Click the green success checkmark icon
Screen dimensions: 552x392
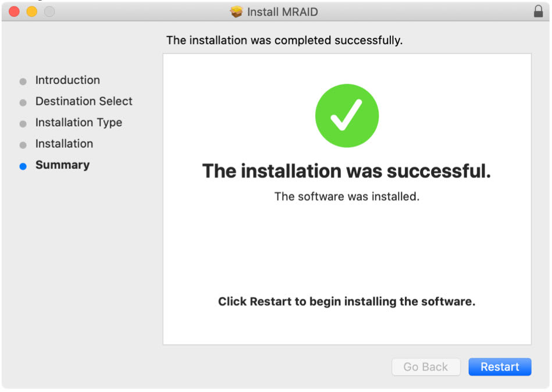347,115
